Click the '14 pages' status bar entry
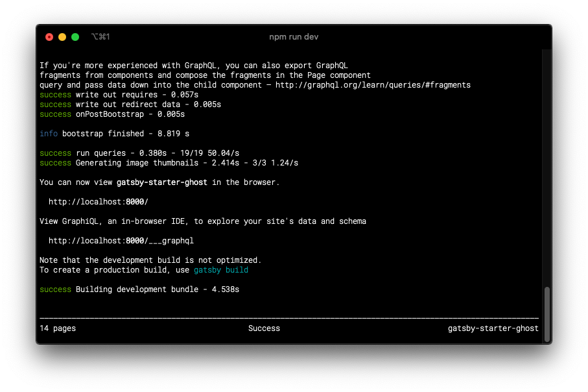The image size is (588, 392). pos(58,328)
